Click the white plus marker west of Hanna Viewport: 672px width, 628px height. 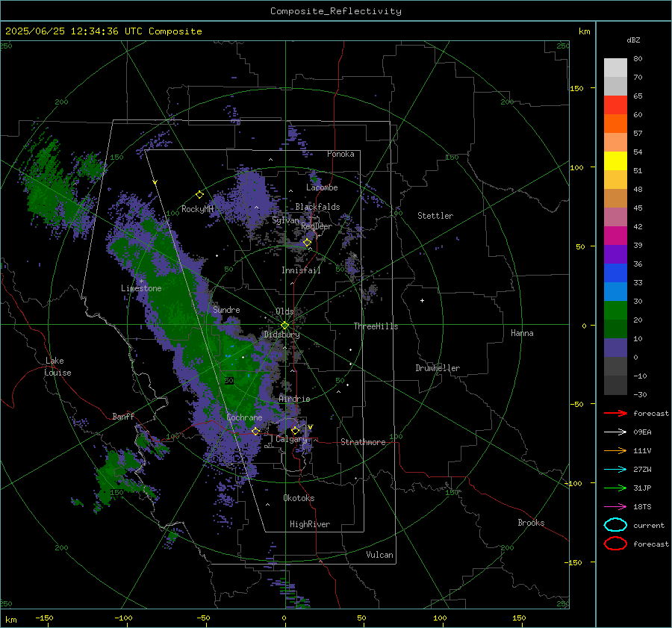422,300
